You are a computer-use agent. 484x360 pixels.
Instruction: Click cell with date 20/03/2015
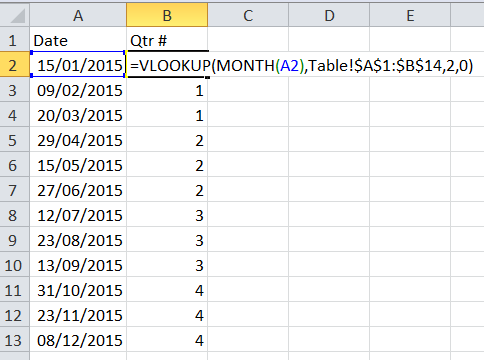coord(78,115)
